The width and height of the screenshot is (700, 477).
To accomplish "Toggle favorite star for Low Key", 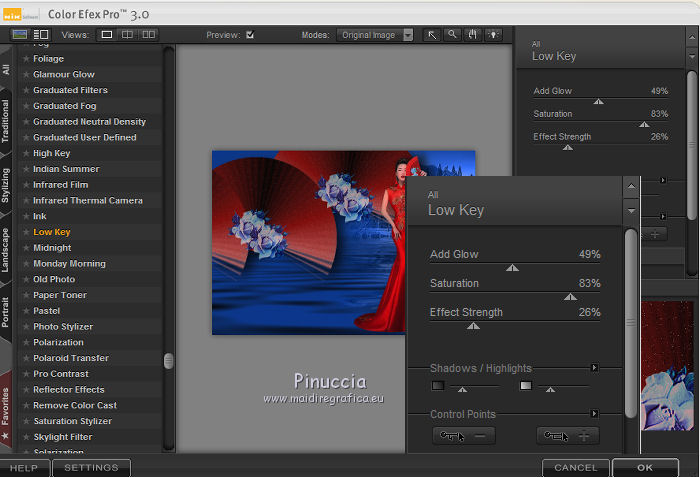I will 26,232.
